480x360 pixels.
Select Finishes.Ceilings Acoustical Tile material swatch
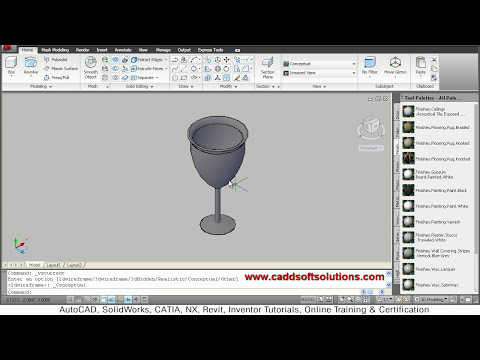pyautogui.click(x=408, y=111)
